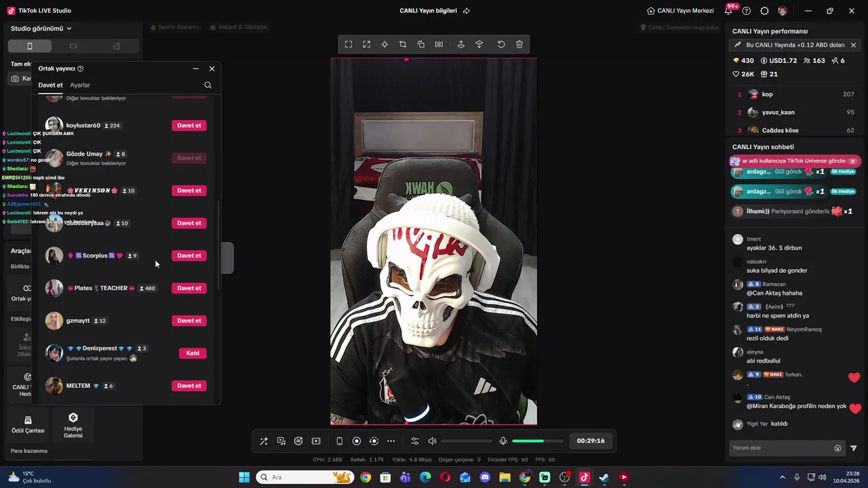Invite Plates TEACHER with Davet et
868x488 pixels.
[189, 288]
